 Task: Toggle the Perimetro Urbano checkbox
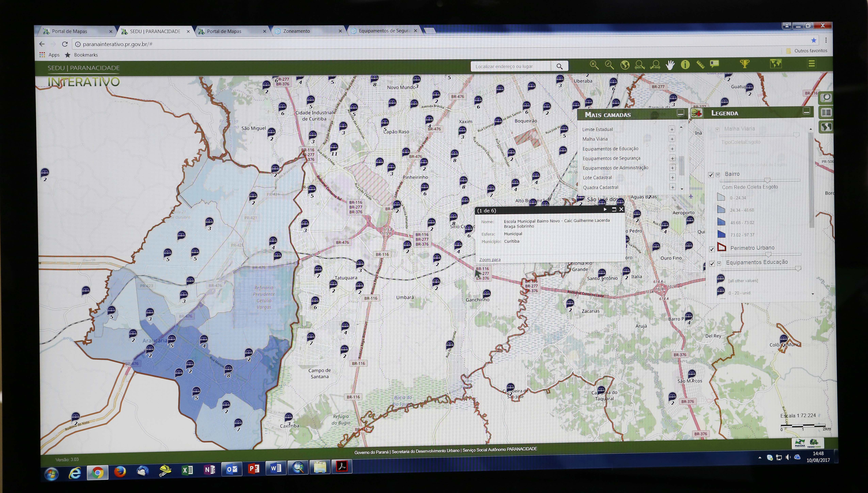click(x=712, y=249)
